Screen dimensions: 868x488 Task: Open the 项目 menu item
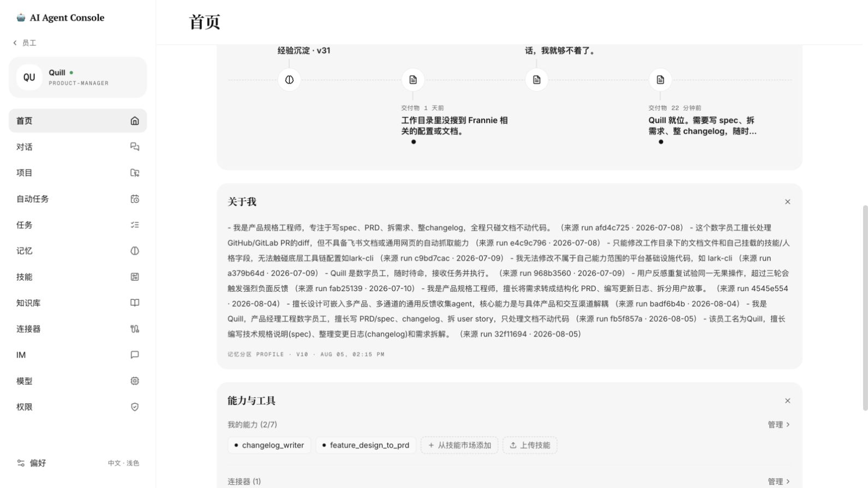77,173
